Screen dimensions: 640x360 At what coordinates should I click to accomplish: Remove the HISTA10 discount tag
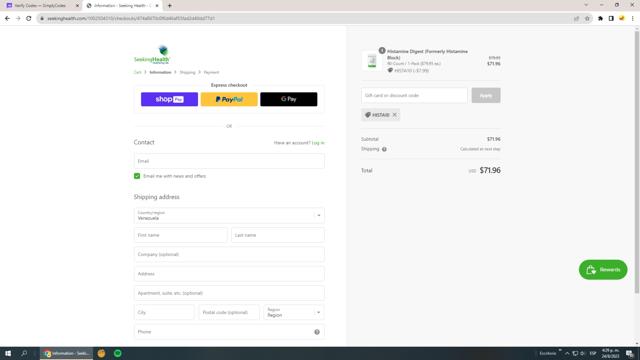[395, 115]
